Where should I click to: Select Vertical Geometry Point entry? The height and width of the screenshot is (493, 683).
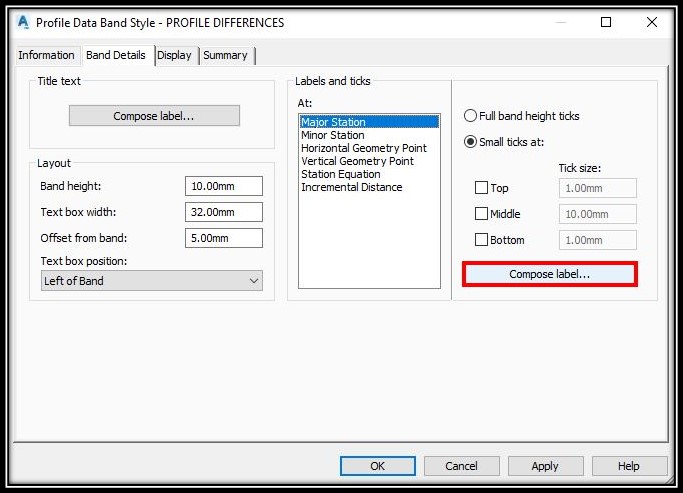point(369,161)
